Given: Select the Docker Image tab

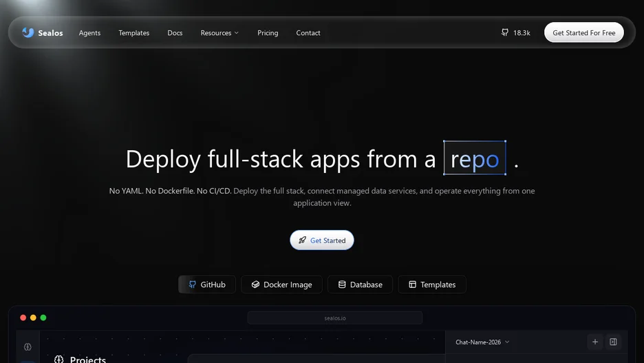Looking at the screenshot, I should pos(282,284).
